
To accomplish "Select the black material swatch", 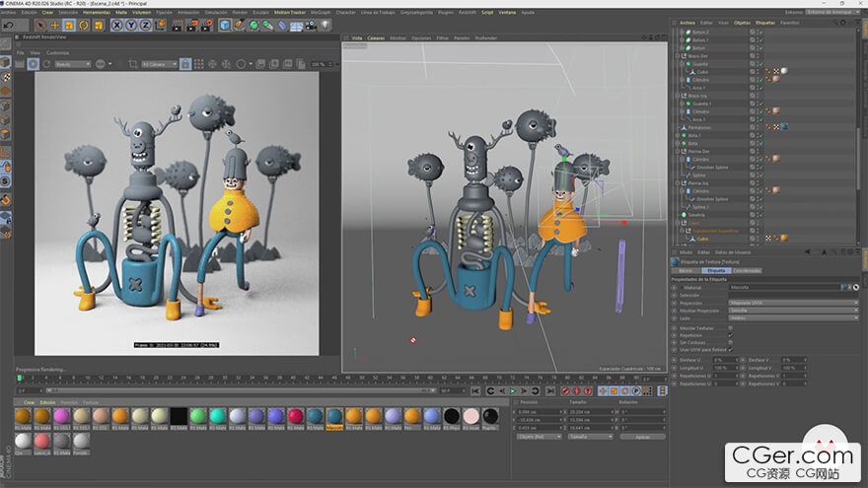I will click(179, 416).
